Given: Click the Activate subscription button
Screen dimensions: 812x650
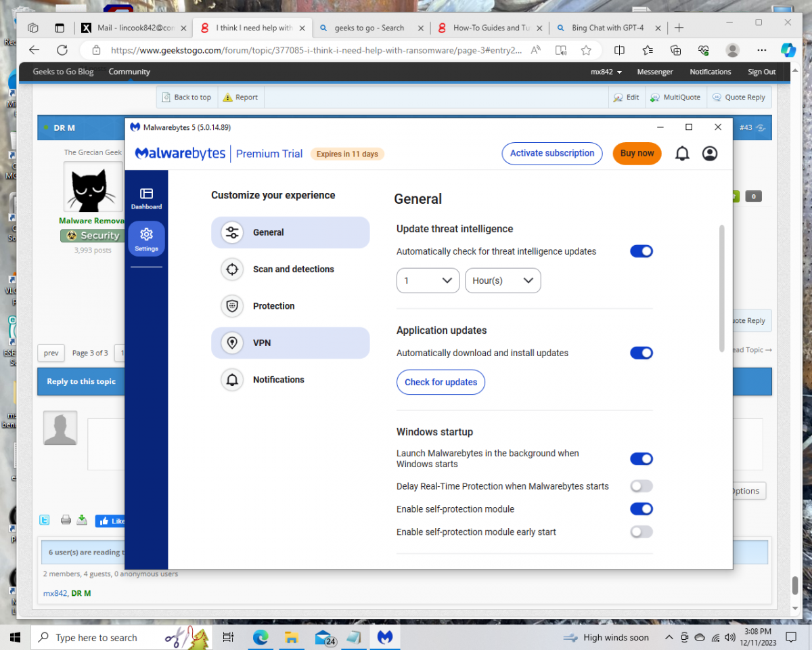Looking at the screenshot, I should point(552,154).
